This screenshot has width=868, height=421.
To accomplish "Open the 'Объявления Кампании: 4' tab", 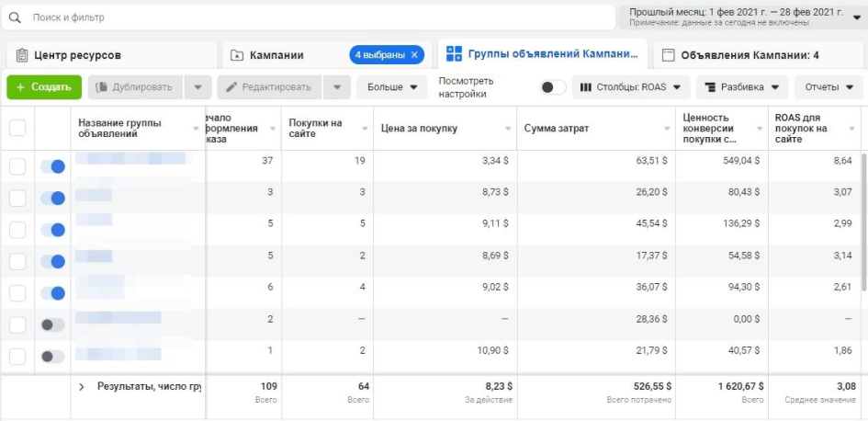I will (x=750, y=55).
